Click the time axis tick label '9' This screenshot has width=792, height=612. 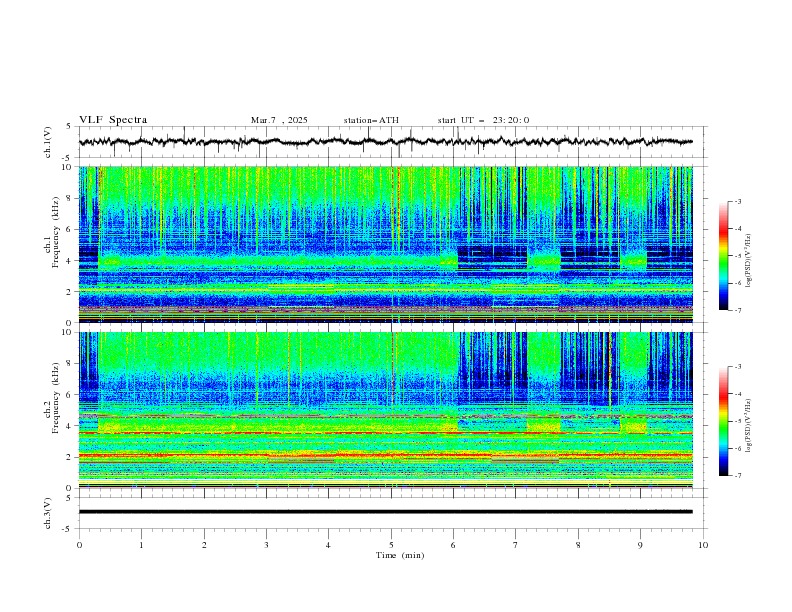(x=640, y=545)
